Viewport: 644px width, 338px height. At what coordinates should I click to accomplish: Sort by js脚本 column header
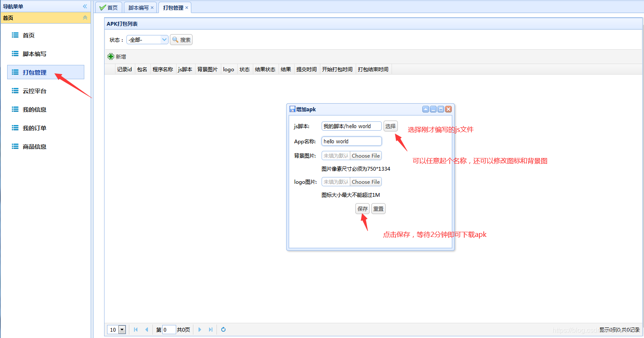[185, 69]
